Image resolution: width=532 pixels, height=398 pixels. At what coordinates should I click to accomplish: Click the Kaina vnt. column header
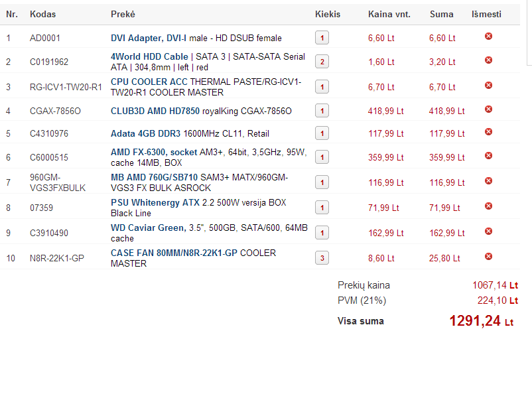[x=389, y=14]
